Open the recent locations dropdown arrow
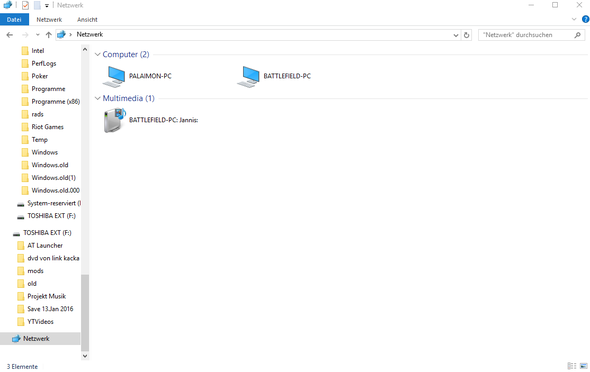590x372 pixels. 38,35
